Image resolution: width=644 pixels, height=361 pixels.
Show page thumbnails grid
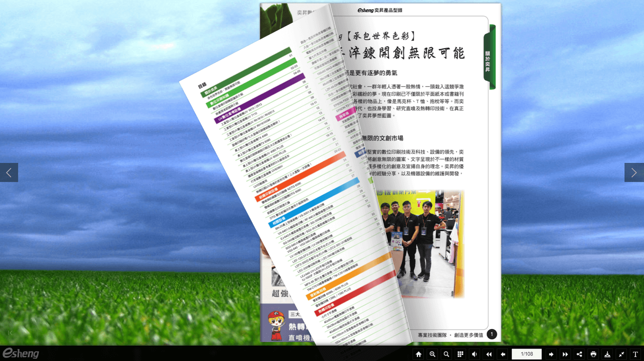coord(460,354)
